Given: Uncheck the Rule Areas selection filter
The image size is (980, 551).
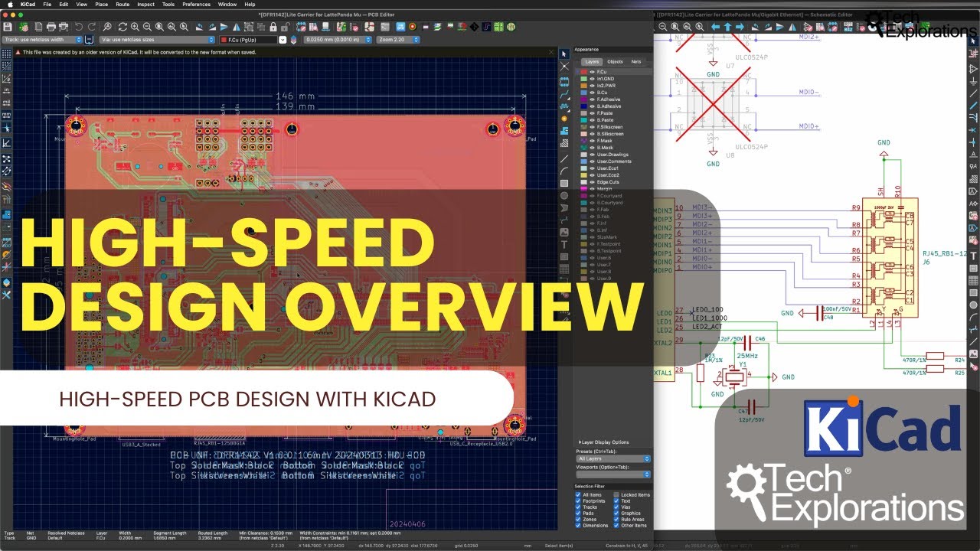Looking at the screenshot, I should 616,520.
